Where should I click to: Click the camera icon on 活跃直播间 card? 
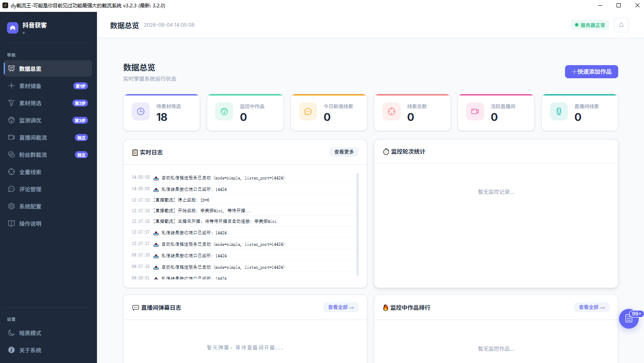[x=475, y=111]
